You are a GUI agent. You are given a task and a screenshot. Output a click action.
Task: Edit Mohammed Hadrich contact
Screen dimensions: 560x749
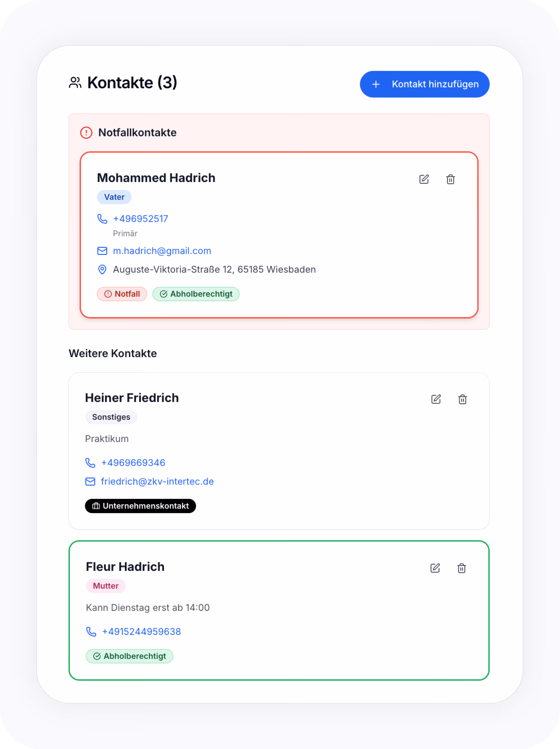(424, 179)
